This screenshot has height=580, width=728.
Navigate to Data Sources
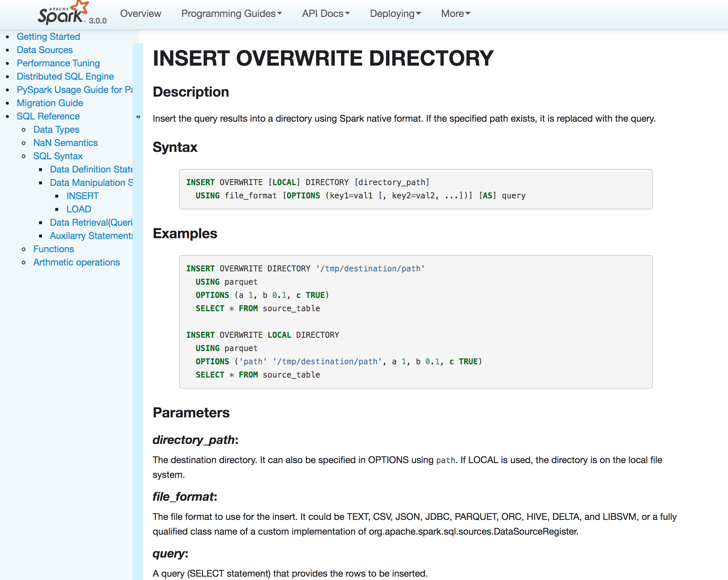(45, 50)
